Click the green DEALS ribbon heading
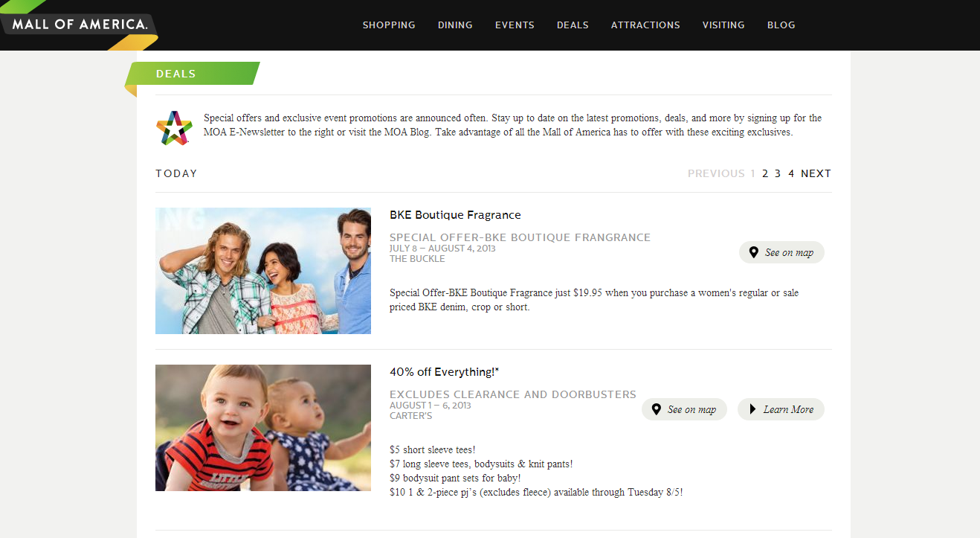The width and height of the screenshot is (980, 538). [x=192, y=74]
